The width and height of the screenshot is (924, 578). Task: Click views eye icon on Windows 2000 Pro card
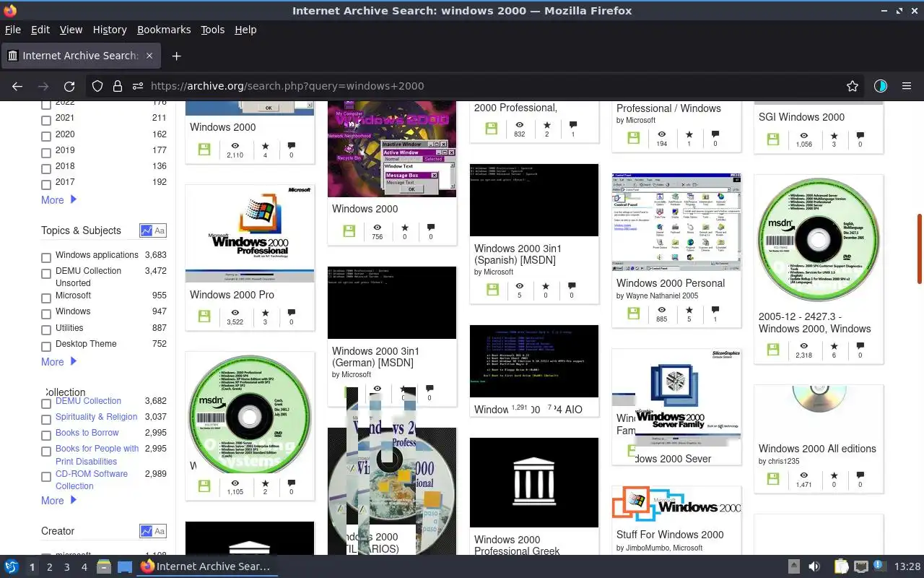tap(235, 313)
